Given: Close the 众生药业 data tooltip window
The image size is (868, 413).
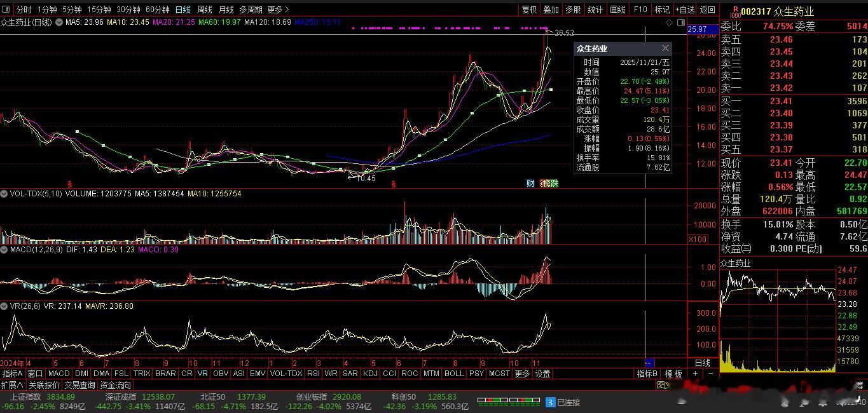Looking at the screenshot, I should click(665, 48).
